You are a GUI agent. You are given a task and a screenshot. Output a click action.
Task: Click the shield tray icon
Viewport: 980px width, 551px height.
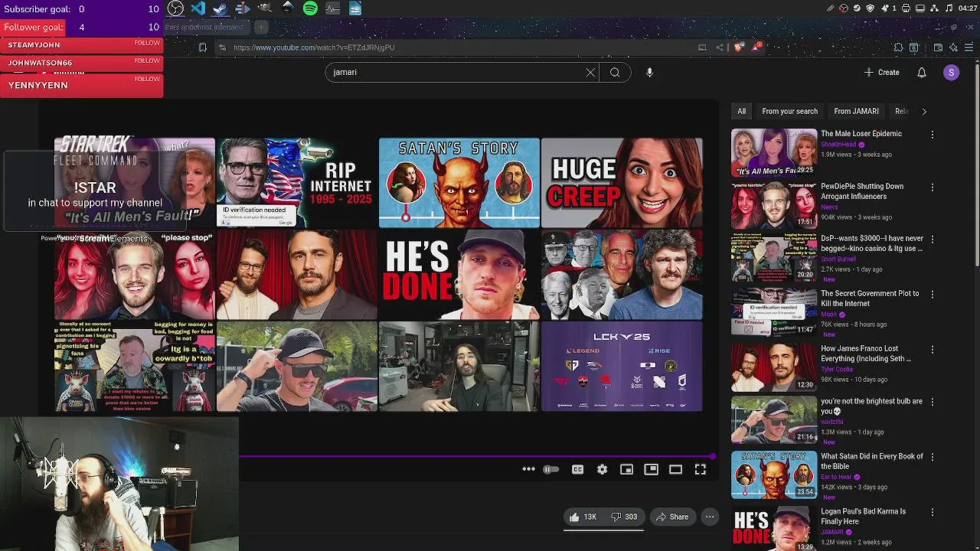[x=870, y=8]
